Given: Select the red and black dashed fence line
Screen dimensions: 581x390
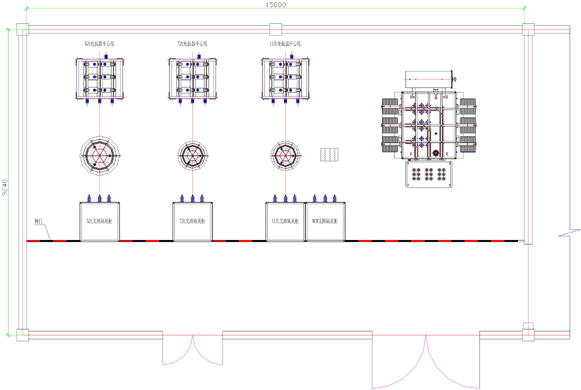Looking at the screenshot, I should click(272, 241).
